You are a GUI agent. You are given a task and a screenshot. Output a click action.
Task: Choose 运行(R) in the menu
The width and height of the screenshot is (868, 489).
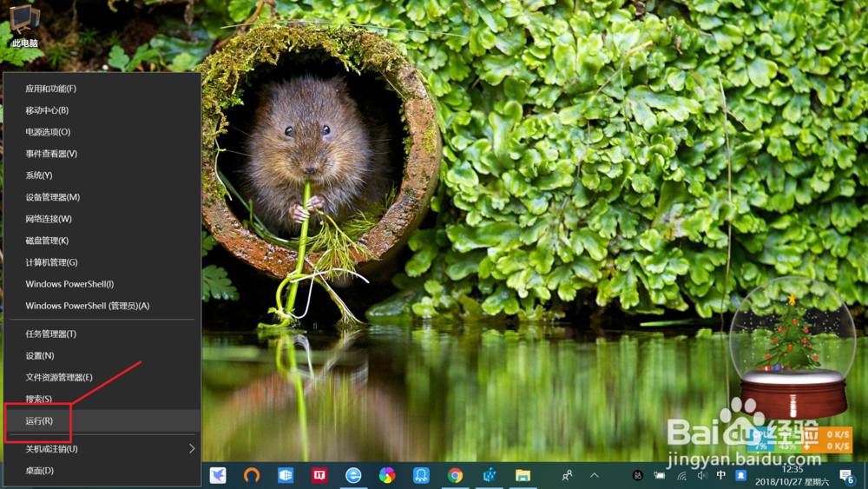tap(102, 421)
